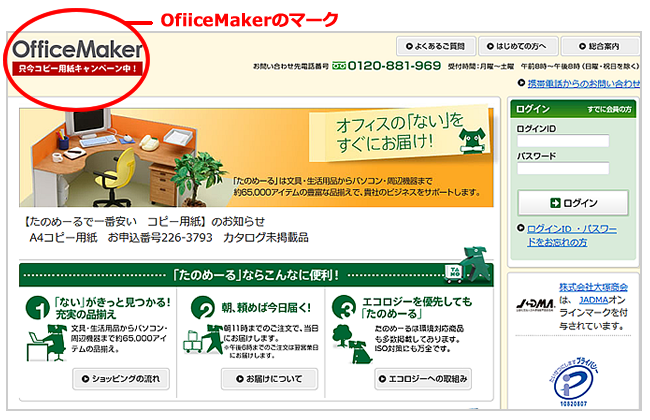Follow the JADMA text link
650x420 pixels.
[x=594, y=300]
